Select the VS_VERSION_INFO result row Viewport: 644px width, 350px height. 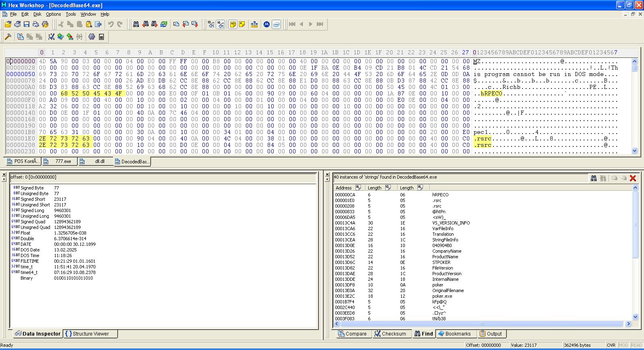coord(451,223)
